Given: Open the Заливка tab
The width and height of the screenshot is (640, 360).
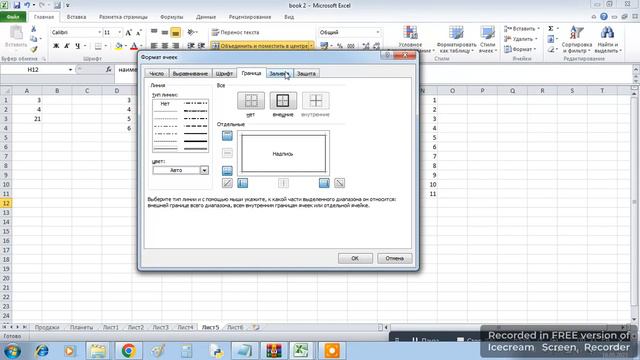Looking at the screenshot, I should tap(279, 73).
